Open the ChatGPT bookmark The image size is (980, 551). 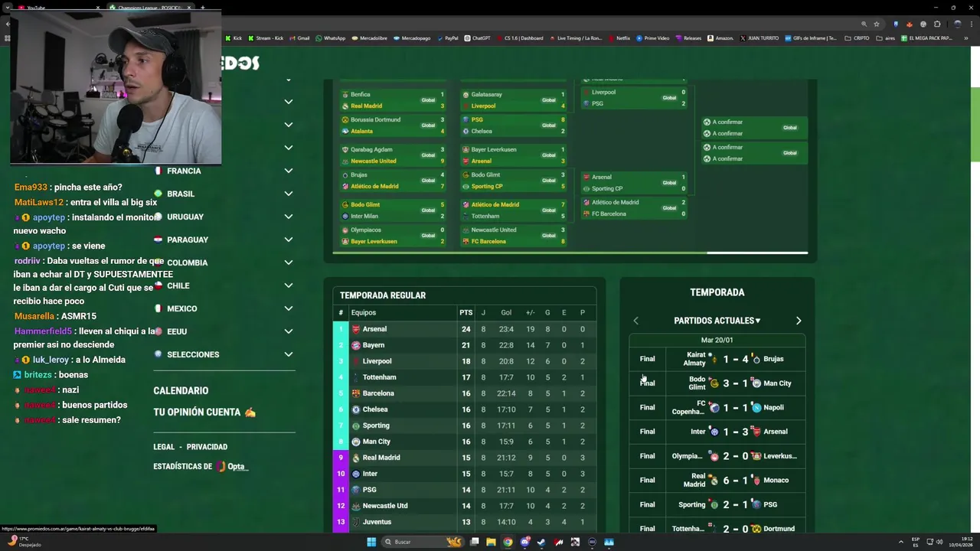pyautogui.click(x=478, y=37)
